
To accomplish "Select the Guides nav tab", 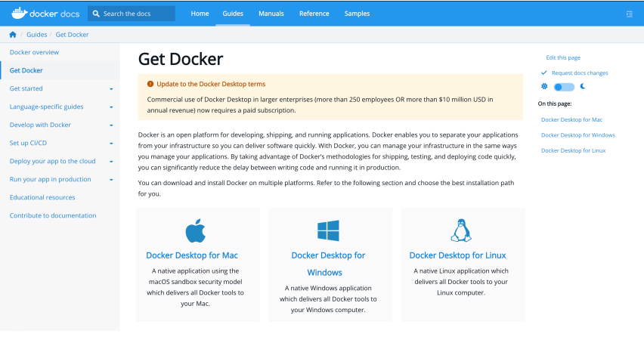I will click(x=233, y=14).
